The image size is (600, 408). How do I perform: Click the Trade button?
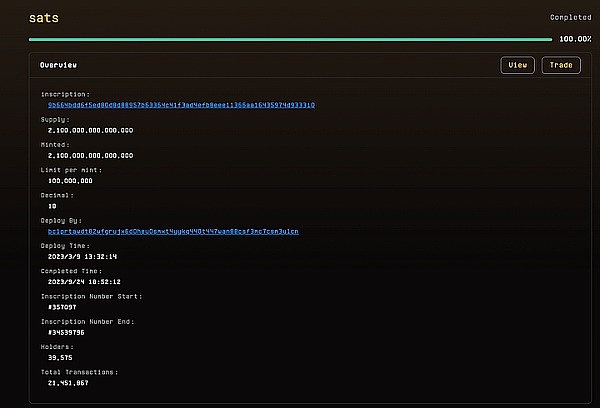point(561,65)
